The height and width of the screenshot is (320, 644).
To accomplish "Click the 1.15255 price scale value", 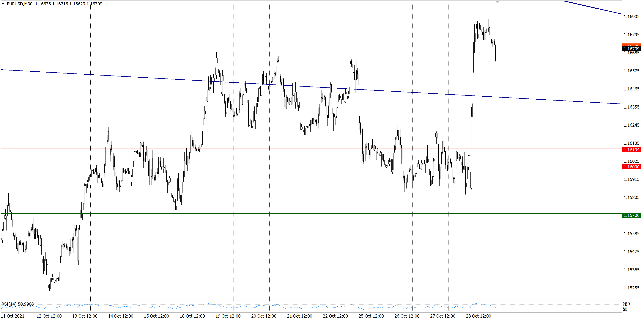I will [x=631, y=288].
